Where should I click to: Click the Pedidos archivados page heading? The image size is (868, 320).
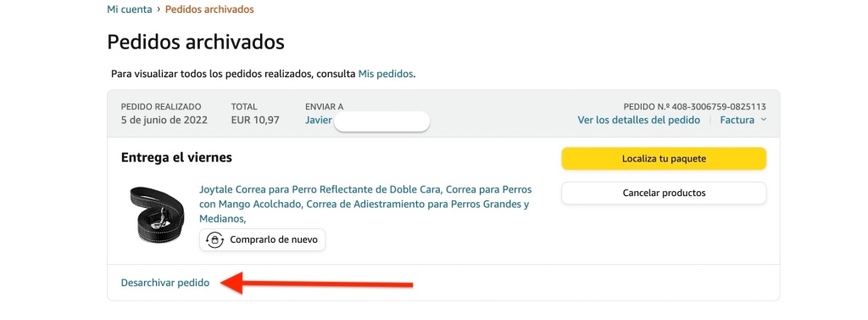point(196,42)
